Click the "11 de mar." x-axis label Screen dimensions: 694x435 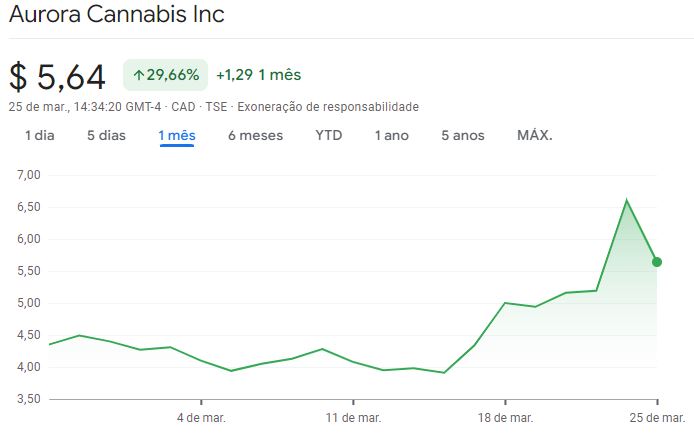(355, 417)
